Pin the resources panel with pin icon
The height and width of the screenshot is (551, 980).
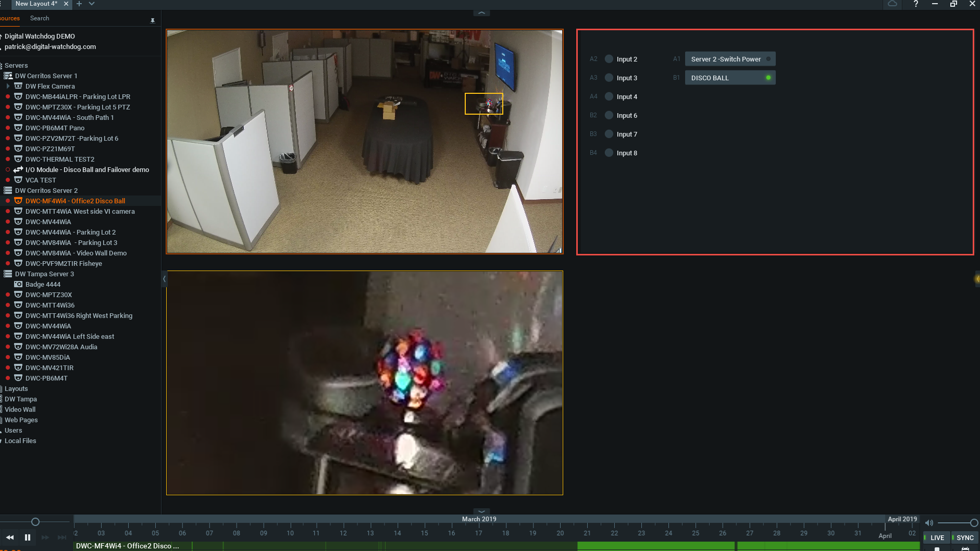[x=153, y=20]
